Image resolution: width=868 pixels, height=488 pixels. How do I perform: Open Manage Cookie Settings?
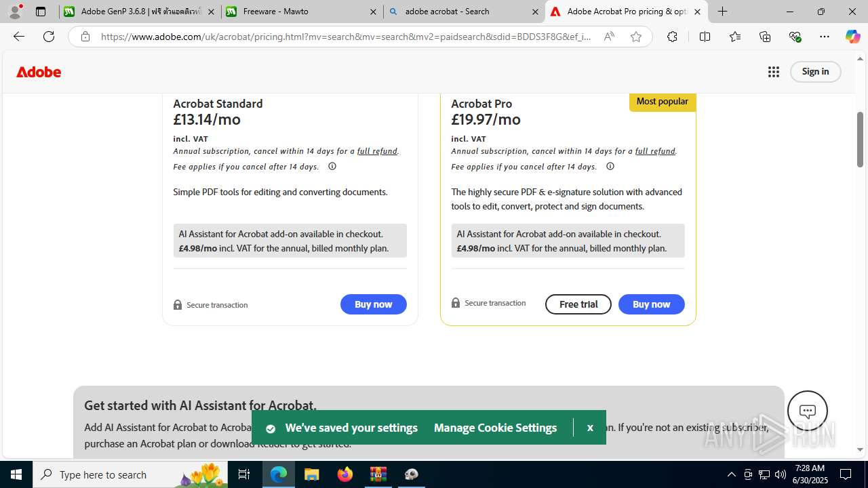[x=495, y=428]
